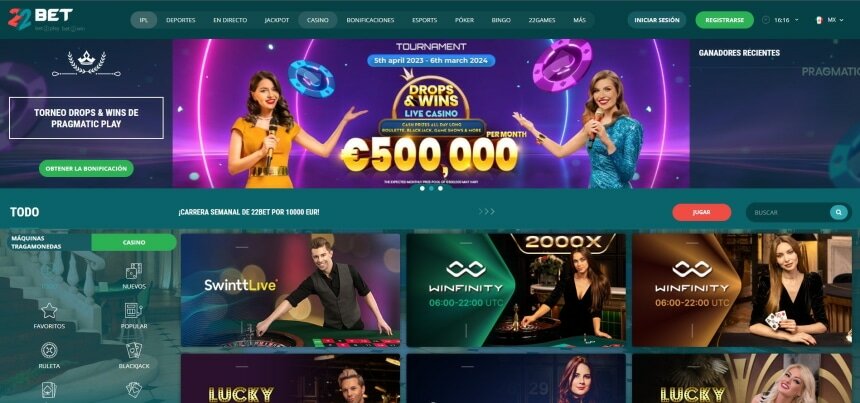
Task: Go to the Bonificaciones section
Action: (370, 20)
